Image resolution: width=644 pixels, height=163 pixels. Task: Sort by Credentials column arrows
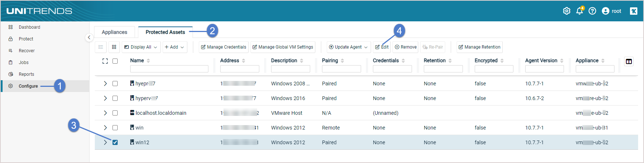(403, 61)
